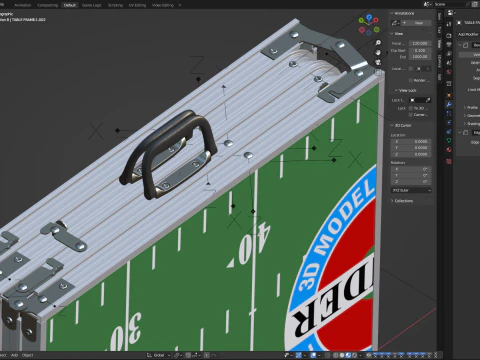Open the Video Editing workspace tab
The image size is (480, 360).
click(x=163, y=5)
